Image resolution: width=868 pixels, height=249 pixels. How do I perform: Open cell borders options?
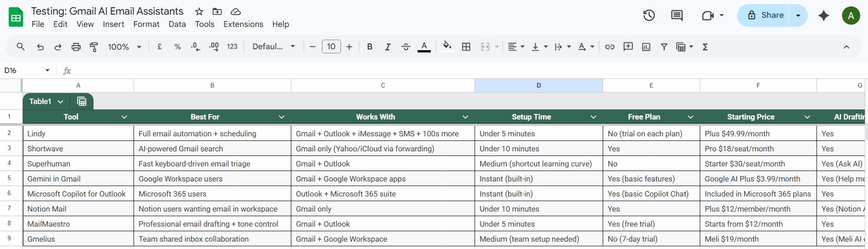[466, 47]
